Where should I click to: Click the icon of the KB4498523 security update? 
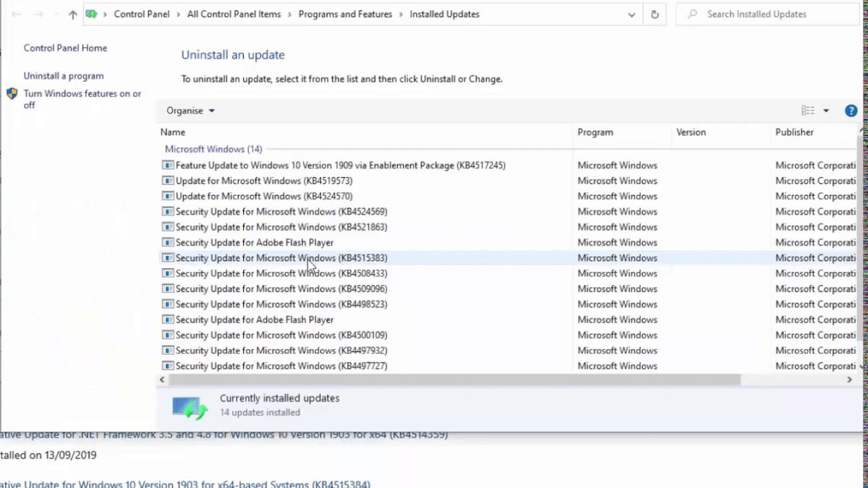point(168,304)
